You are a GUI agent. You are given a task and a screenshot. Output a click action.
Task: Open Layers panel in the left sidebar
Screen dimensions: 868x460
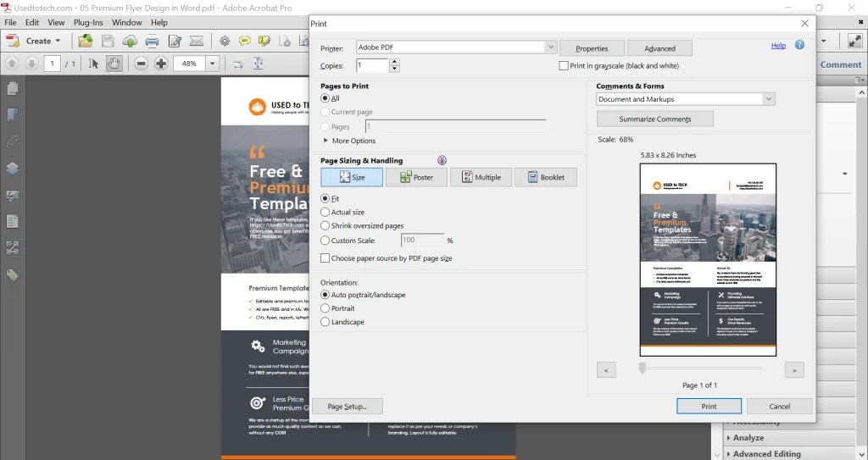click(12, 168)
